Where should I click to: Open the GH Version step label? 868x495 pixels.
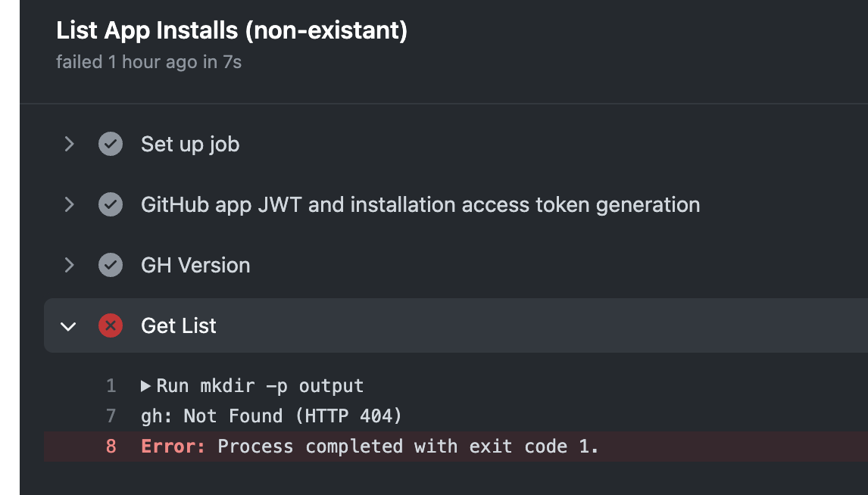pyautogui.click(x=195, y=265)
